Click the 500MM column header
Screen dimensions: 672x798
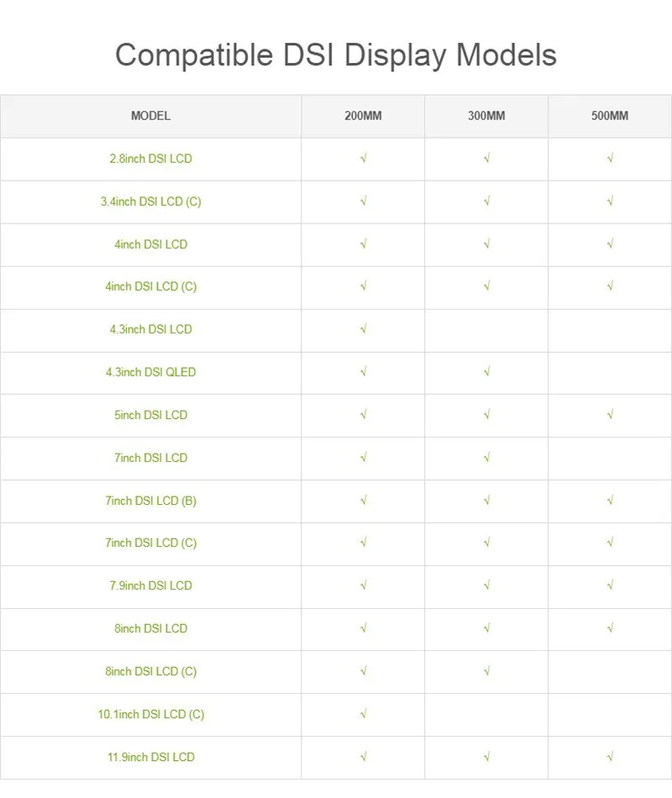click(x=610, y=116)
